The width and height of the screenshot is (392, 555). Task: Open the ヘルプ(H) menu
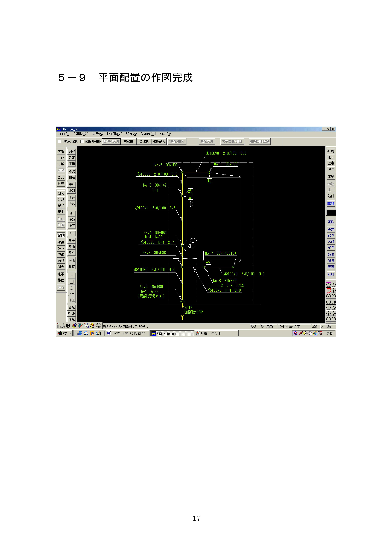click(165, 134)
